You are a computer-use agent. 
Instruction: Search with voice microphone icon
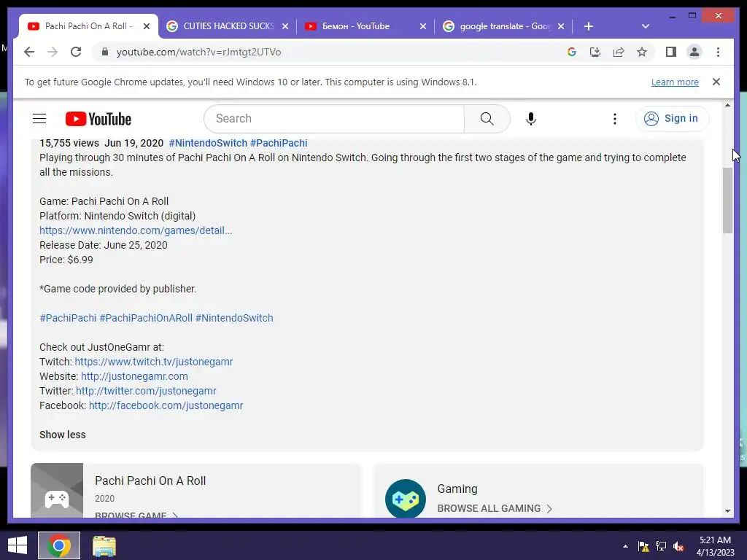531,119
